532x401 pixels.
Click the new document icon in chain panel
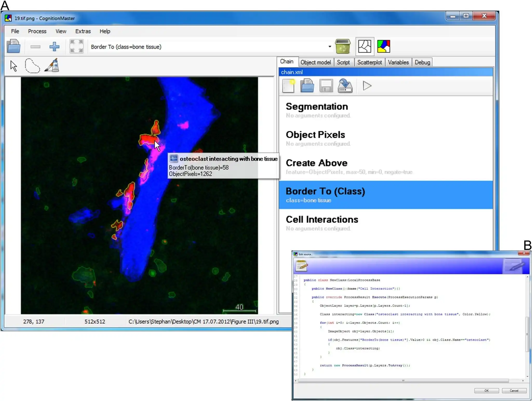[288, 86]
